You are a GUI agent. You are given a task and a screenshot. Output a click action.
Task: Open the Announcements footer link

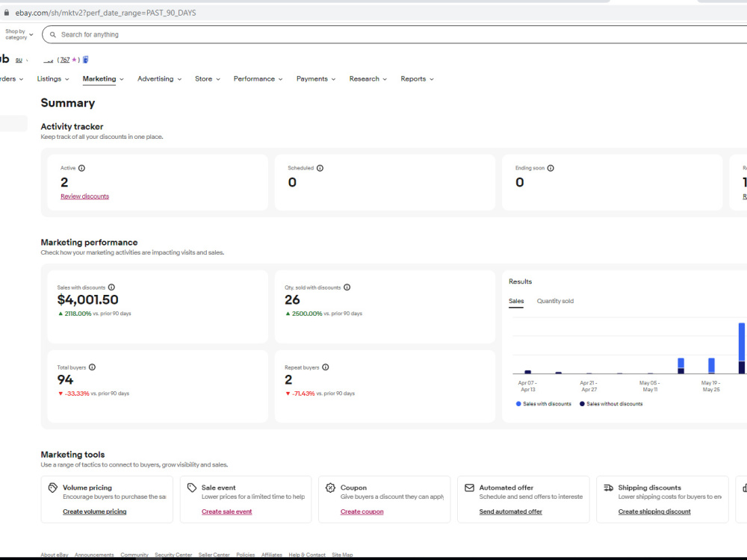[x=94, y=555]
